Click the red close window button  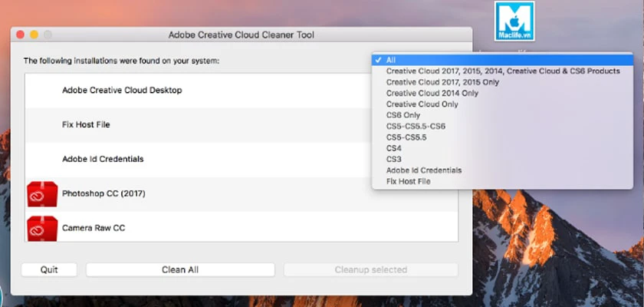point(20,35)
